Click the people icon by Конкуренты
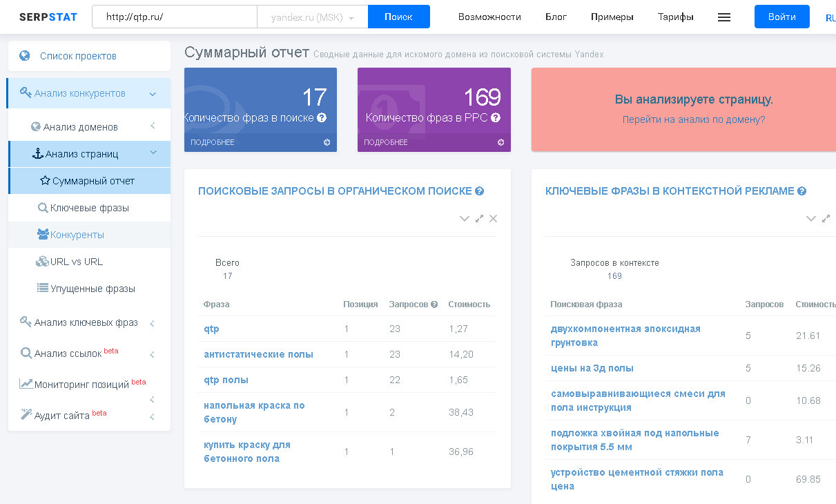The image size is (836, 504). coord(43,235)
